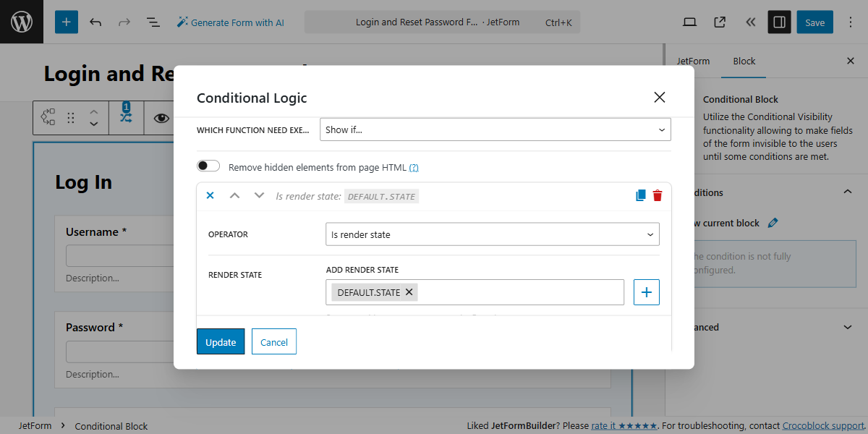This screenshot has width=868, height=434.
Task: Save the form
Action: 815,22
